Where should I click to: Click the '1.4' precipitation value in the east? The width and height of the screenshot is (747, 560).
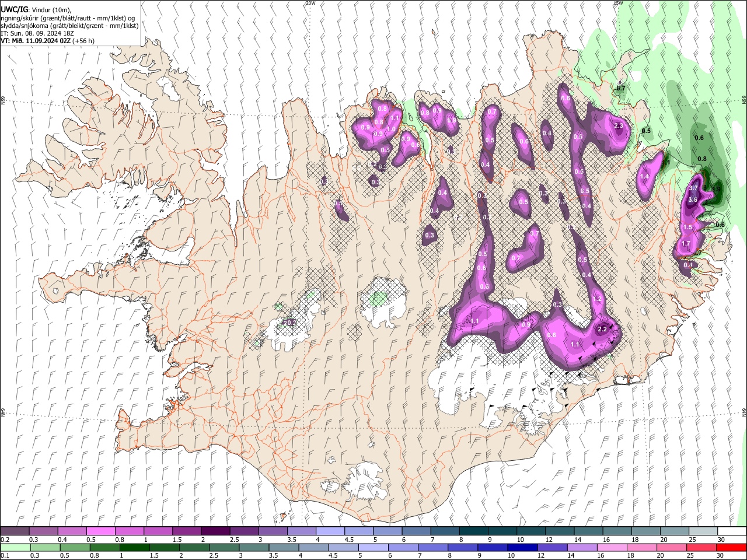point(645,177)
